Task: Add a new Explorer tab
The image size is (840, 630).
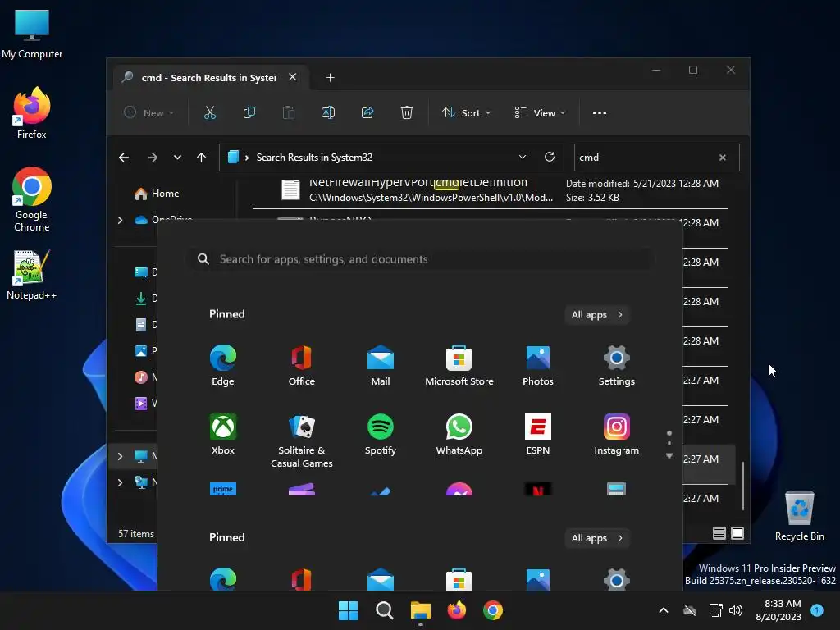Action: (x=330, y=78)
